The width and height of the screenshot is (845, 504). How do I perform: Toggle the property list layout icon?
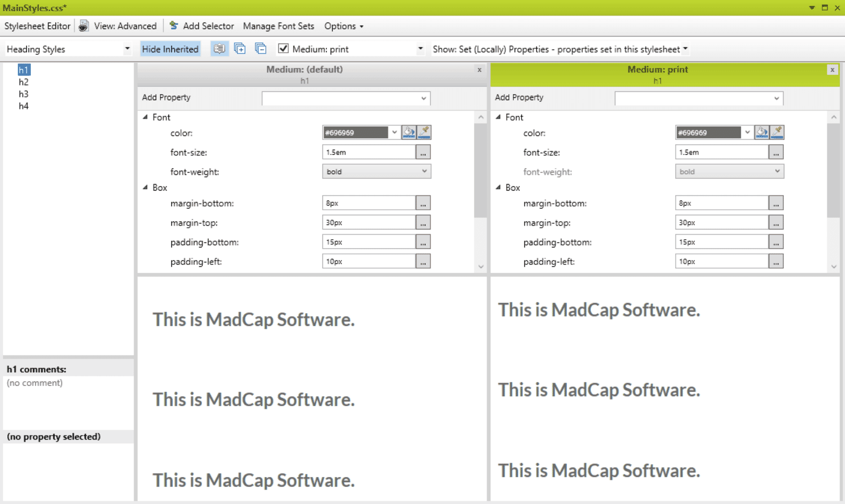[220, 49]
